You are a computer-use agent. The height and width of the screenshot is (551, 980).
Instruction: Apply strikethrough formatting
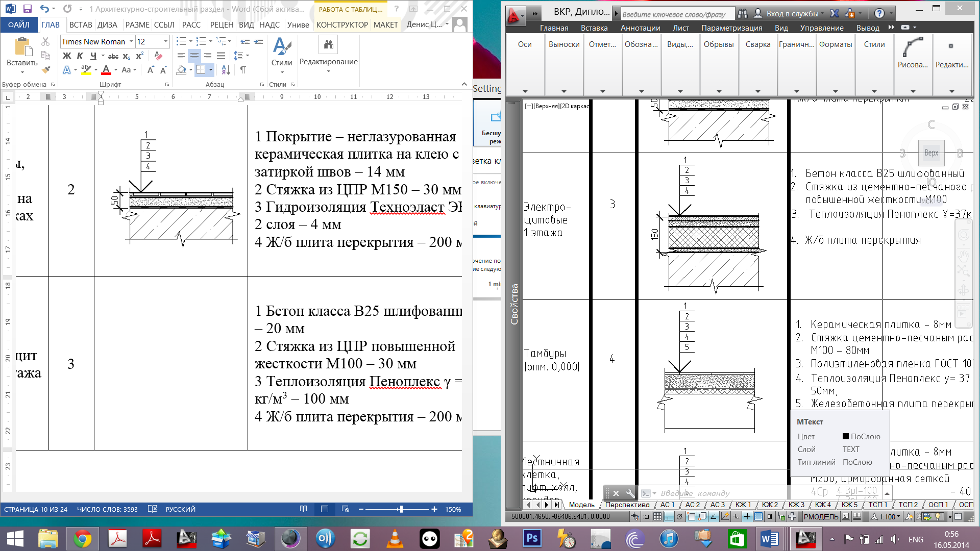tap(113, 56)
